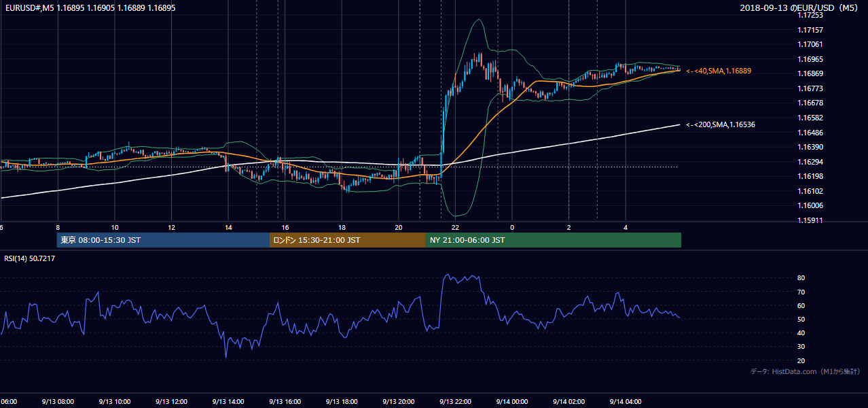Screen dimensions: 868x408
Task: Click price level 1.17157 on the price axis
Action: 810,30
